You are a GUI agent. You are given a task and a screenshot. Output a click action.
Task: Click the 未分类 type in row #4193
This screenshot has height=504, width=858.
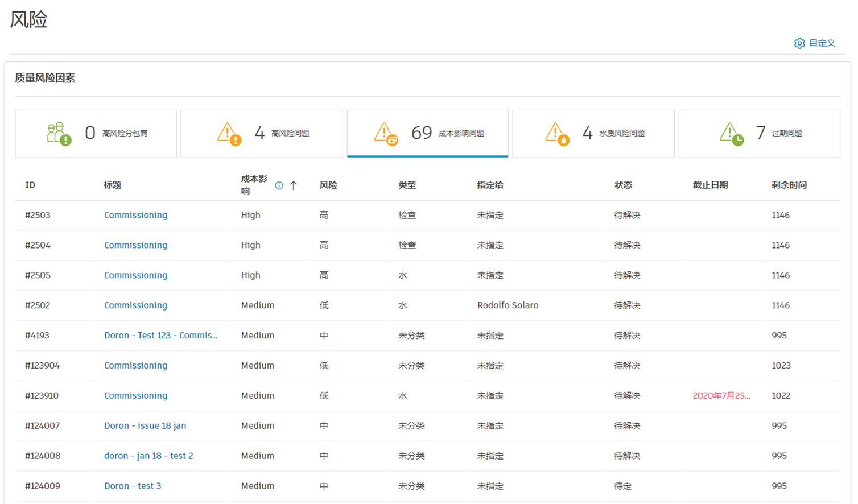(412, 336)
